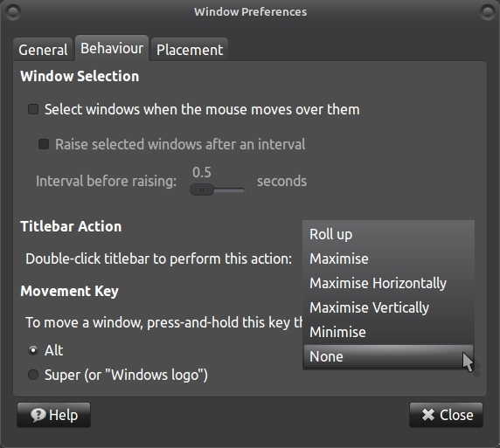Choose Minimise from the dropdown list
Screen dimensions: 500x448
[388, 332]
